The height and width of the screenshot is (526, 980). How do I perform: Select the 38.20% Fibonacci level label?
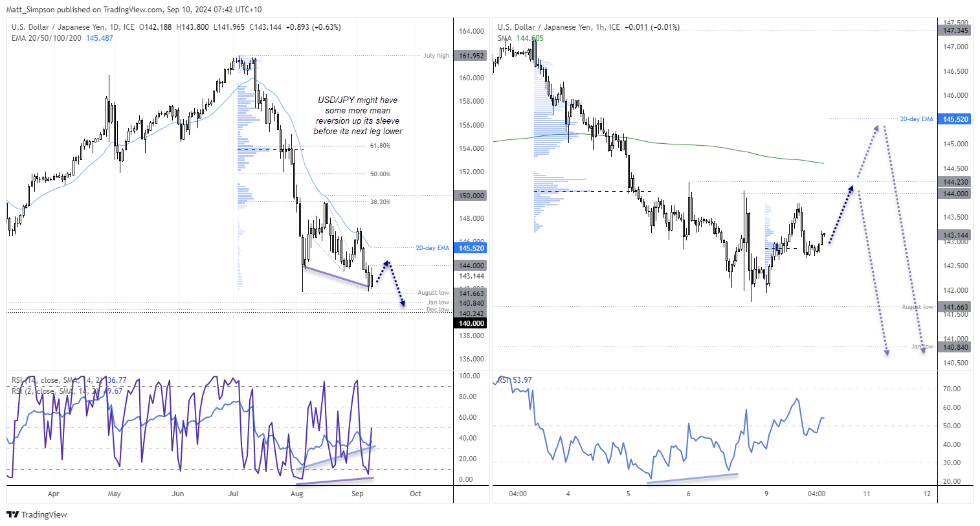pos(380,202)
